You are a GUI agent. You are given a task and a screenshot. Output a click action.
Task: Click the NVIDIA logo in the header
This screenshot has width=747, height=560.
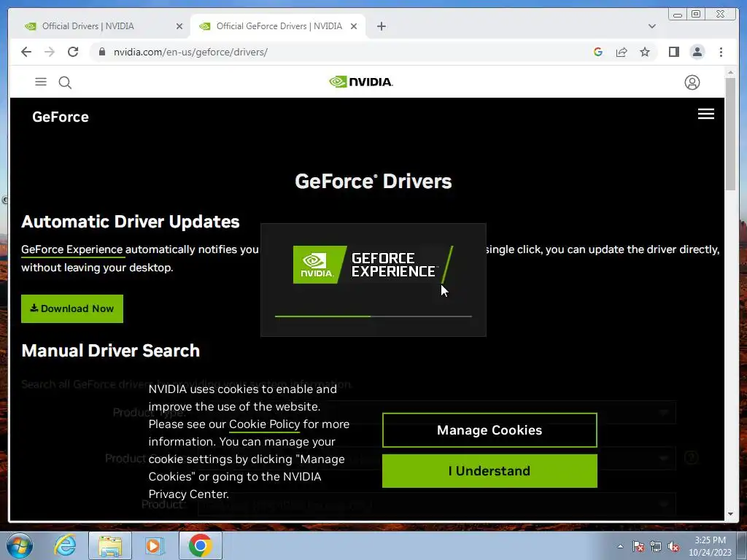pyautogui.click(x=360, y=82)
